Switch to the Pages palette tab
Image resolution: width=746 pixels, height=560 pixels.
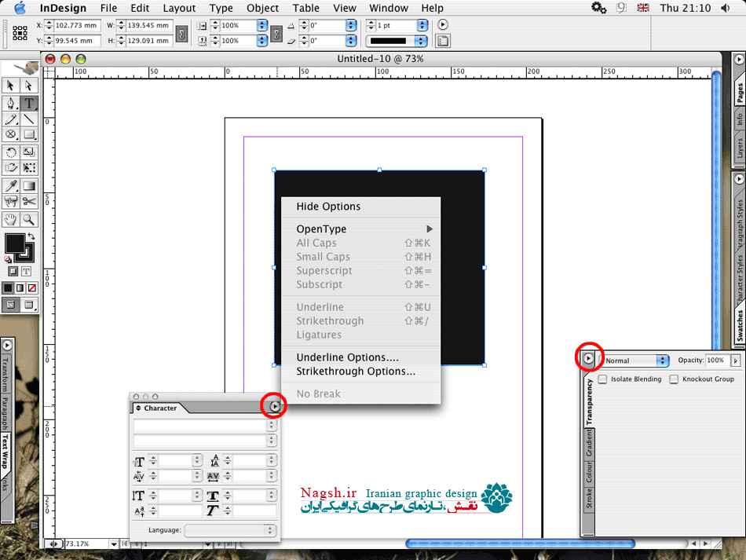tap(740, 93)
